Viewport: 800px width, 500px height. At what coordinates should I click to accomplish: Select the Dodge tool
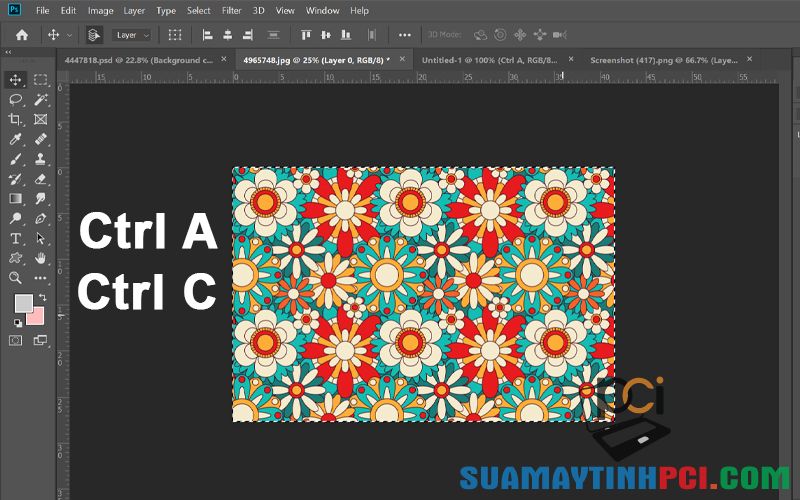click(15, 218)
